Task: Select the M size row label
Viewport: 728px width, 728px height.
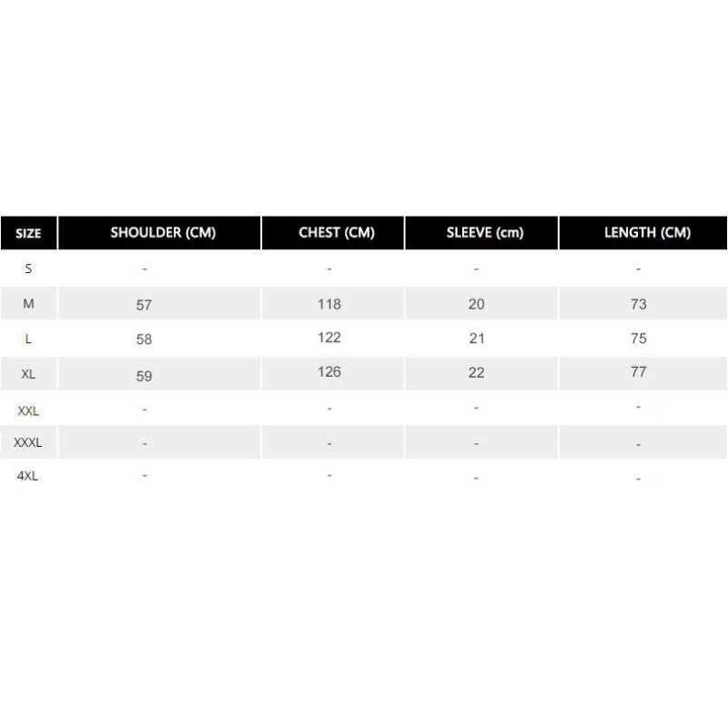Action: (x=28, y=303)
